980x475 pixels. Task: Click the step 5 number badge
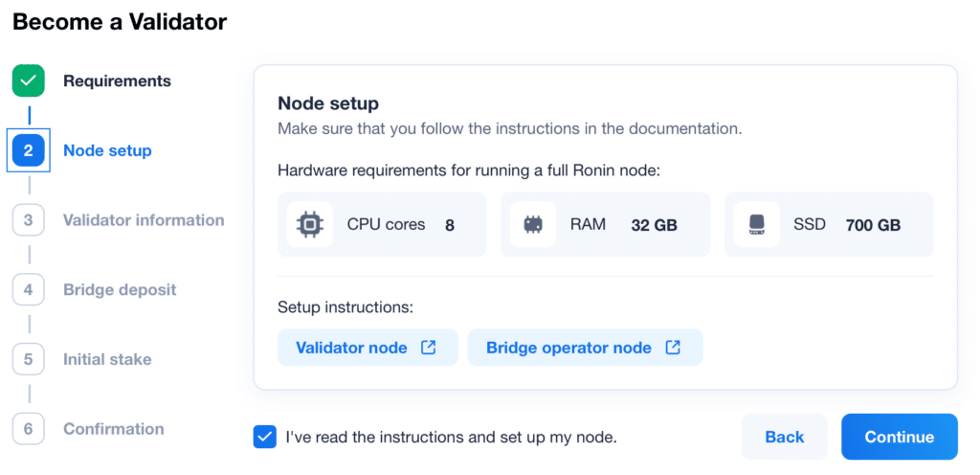pyautogui.click(x=28, y=359)
